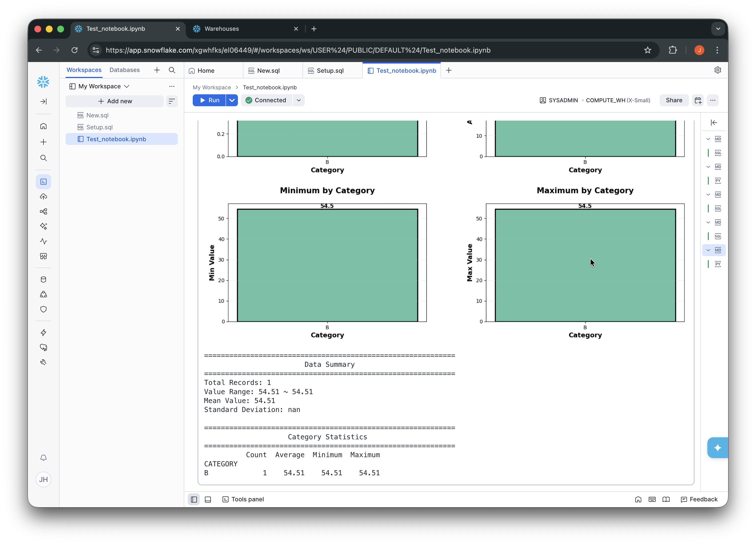Open the JH user profile avatar
Viewport: 756px width, 544px height.
coord(43,479)
